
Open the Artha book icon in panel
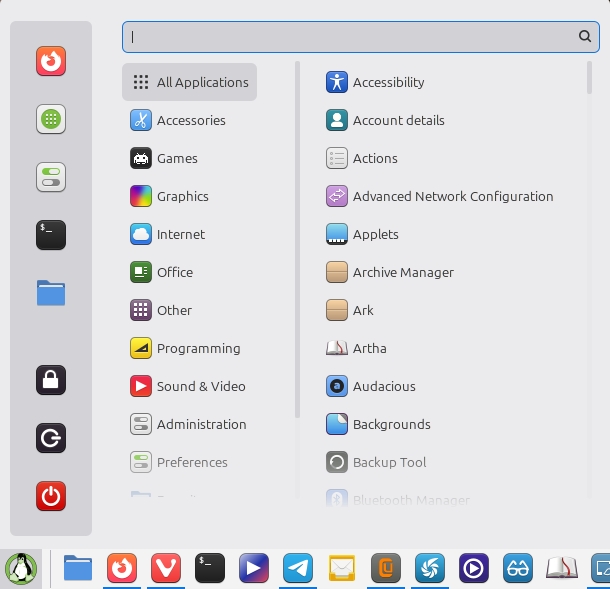click(x=561, y=568)
